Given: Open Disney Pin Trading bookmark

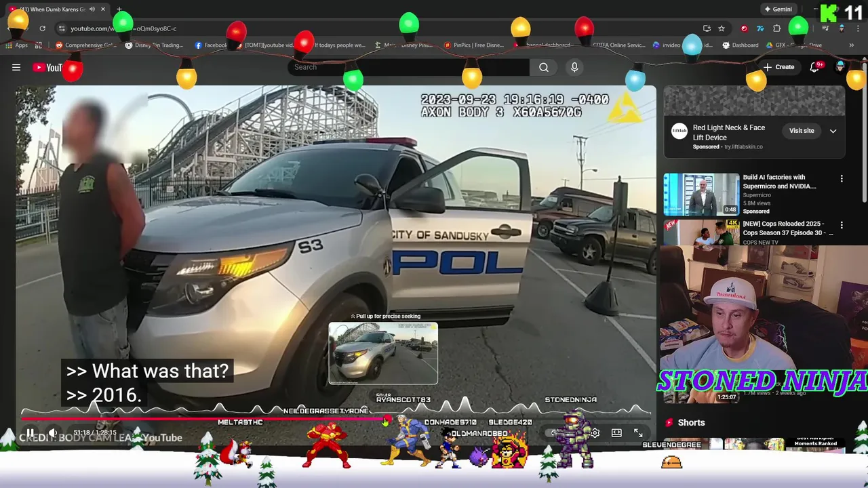Looking at the screenshot, I should (x=155, y=45).
